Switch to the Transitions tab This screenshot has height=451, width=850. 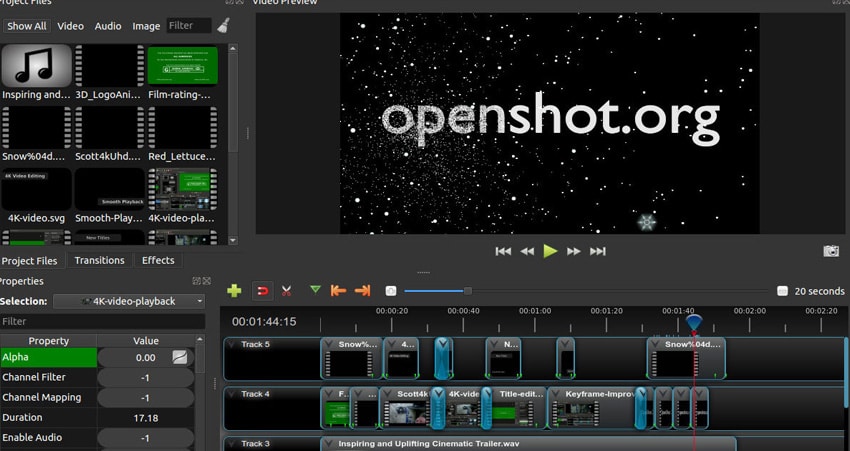100,260
